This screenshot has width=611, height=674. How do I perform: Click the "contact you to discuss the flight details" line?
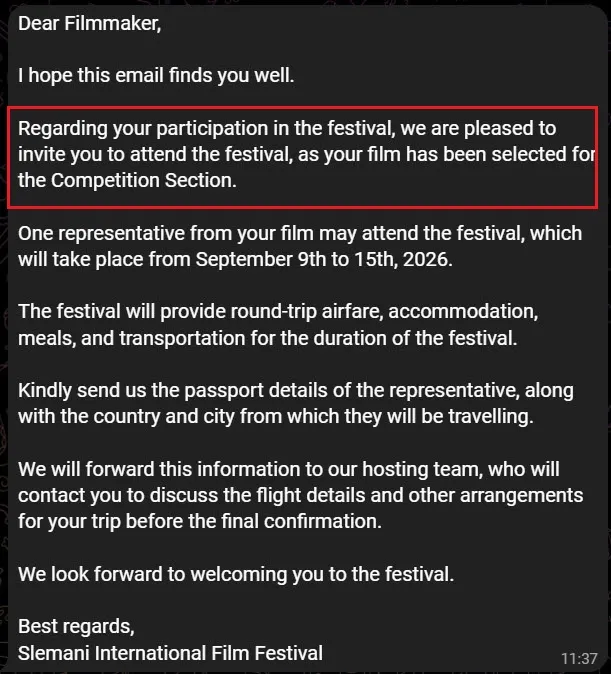point(301,496)
